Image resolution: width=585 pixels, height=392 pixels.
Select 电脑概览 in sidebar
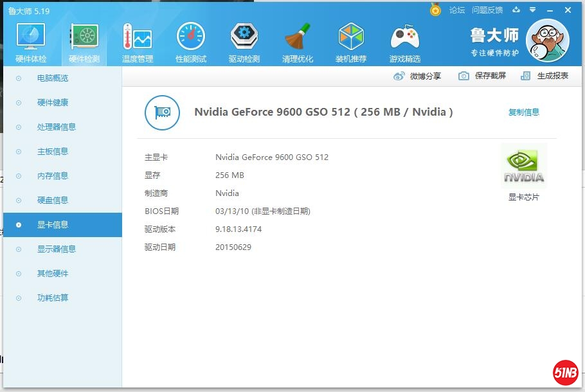pos(53,78)
